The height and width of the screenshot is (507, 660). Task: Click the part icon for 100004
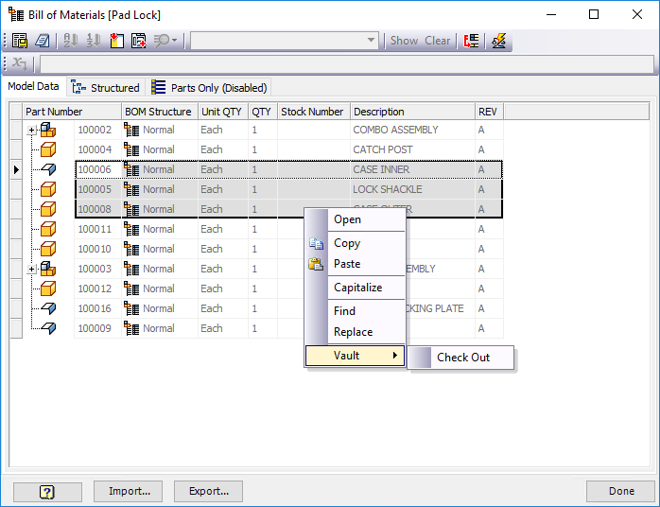(x=48, y=149)
